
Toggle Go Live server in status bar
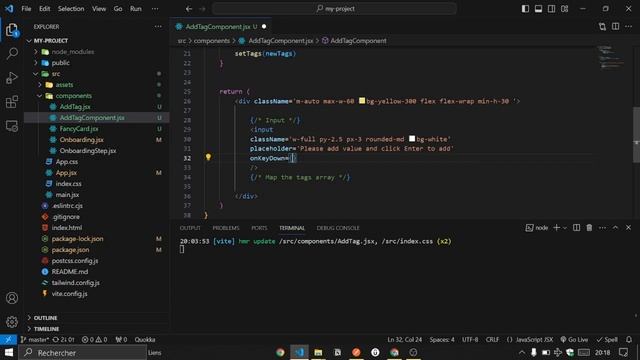pos(574,340)
